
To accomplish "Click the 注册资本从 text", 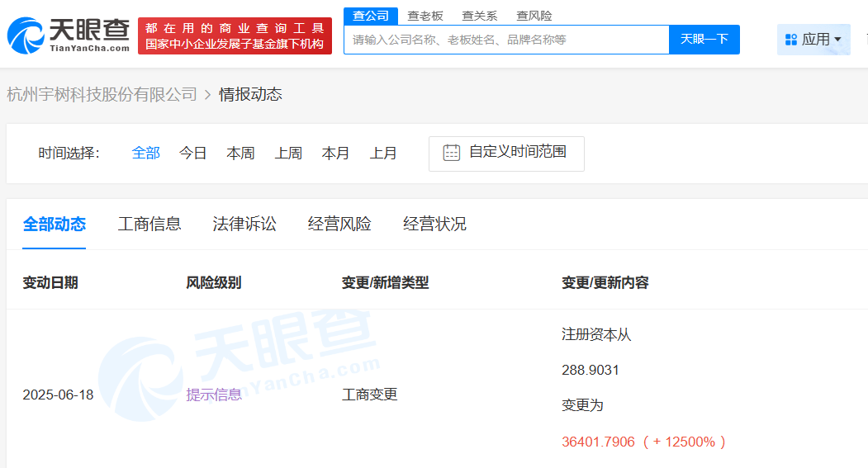I will tap(596, 334).
